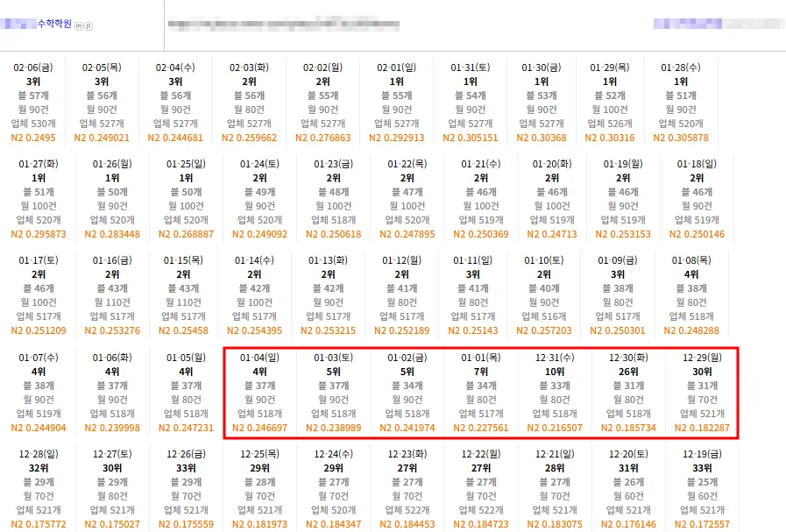
Task: Select the 02-06(금) date cell
Action: (x=33, y=67)
